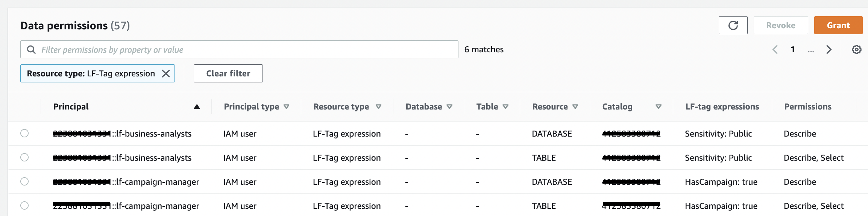Screen dimensions: 868x216
Task: Go to previous page of results
Action: (x=775, y=49)
